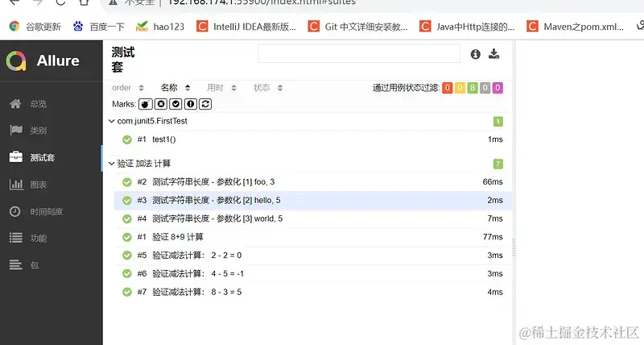Open the IntelliJ IDEA最新版 bookmark
The width and height of the screenshot is (644, 345).
tap(246, 27)
